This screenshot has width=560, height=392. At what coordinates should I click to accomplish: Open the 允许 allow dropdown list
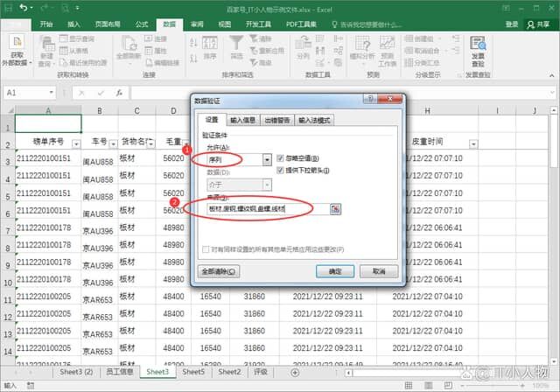pyautogui.click(x=267, y=160)
